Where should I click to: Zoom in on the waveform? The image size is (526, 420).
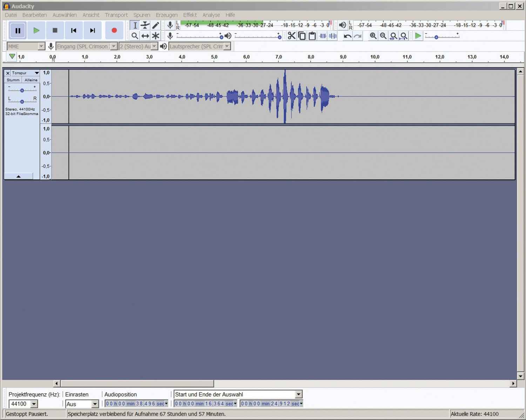click(373, 36)
